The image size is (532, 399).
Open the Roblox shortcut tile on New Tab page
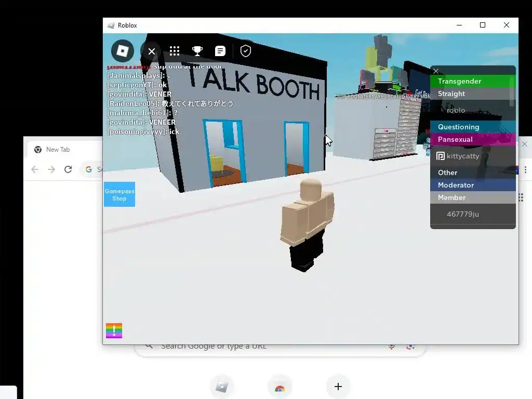click(x=222, y=387)
